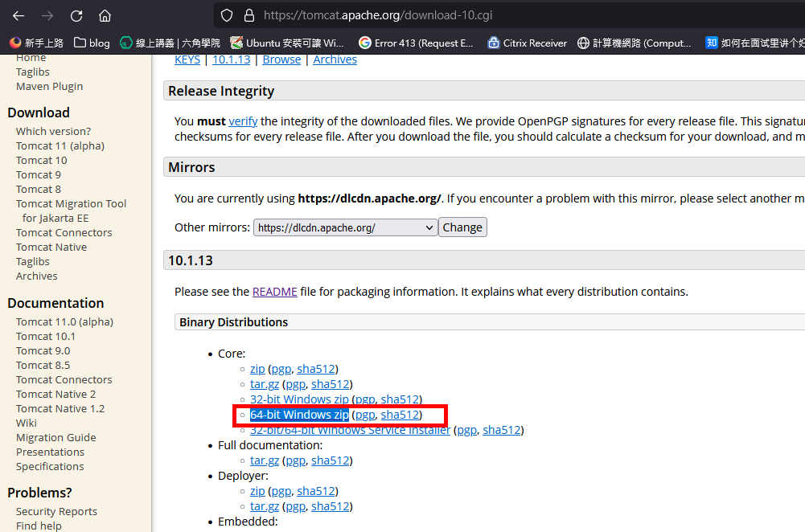Image resolution: width=805 pixels, height=532 pixels.
Task: Open Presentations in sidebar
Action: [51, 452]
